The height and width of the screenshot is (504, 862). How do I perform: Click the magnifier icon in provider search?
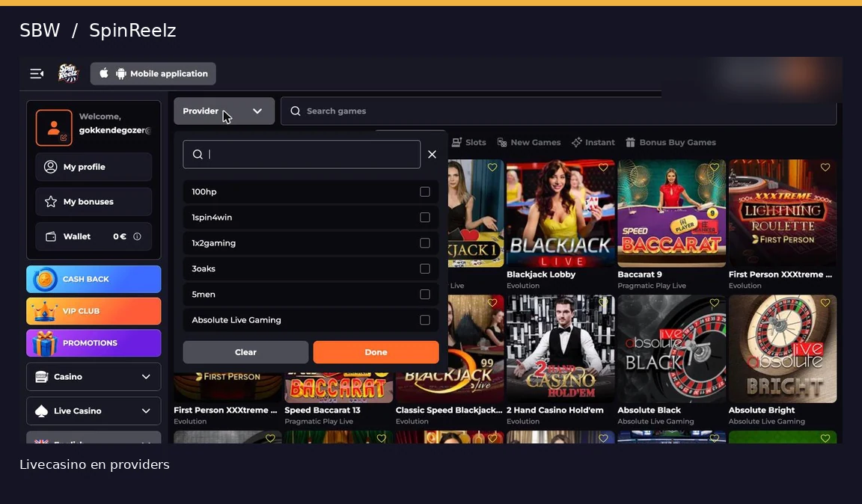pyautogui.click(x=198, y=155)
